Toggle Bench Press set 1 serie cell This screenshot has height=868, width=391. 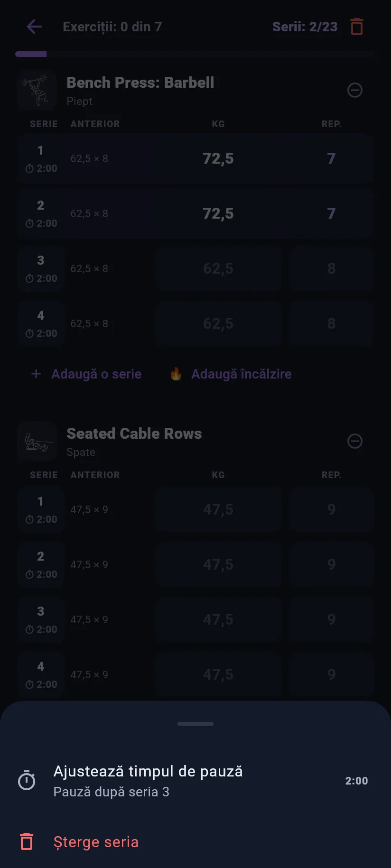(41, 158)
